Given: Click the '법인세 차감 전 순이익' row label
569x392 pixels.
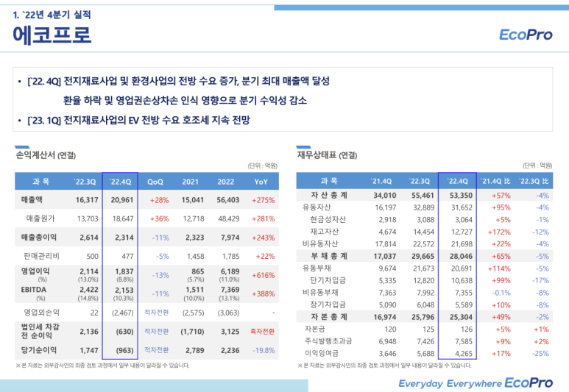Looking at the screenshot, I should [x=40, y=331].
